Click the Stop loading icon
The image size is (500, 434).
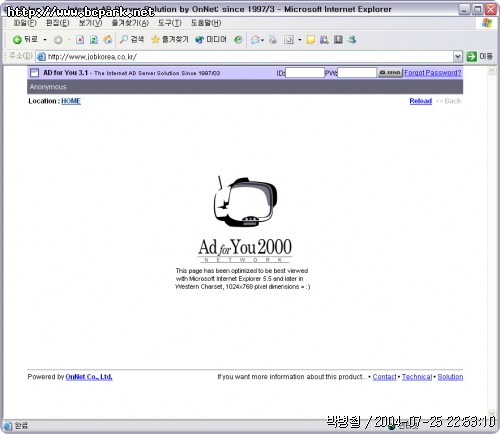tap(80, 40)
